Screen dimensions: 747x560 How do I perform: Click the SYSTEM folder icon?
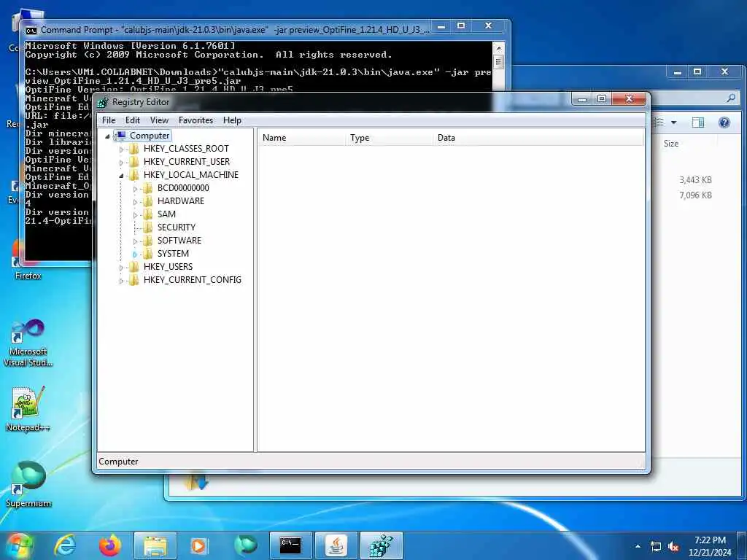(x=148, y=253)
